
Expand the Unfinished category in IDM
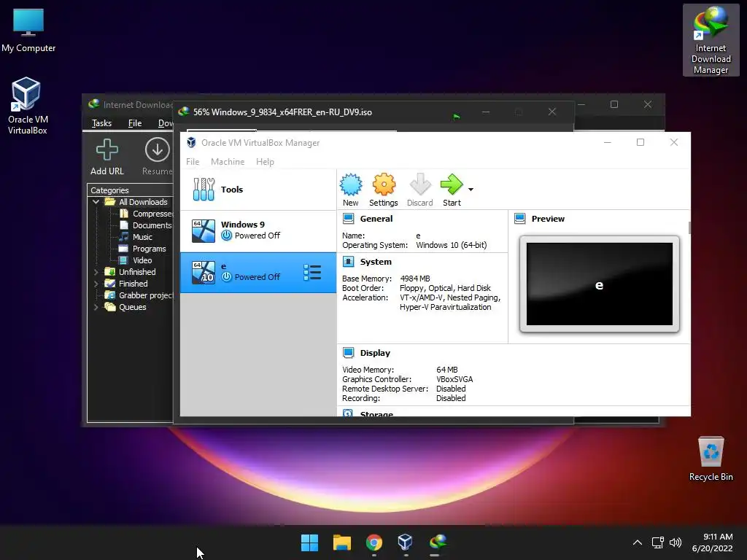(96, 272)
